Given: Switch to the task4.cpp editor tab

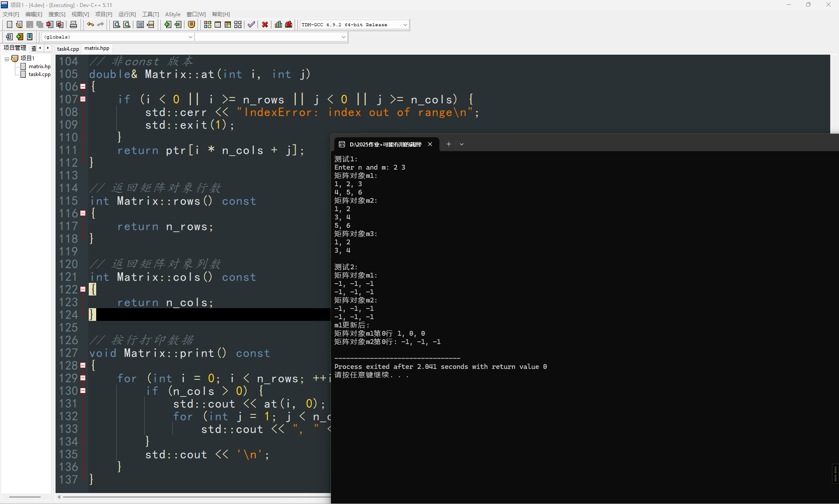Looking at the screenshot, I should [x=68, y=49].
